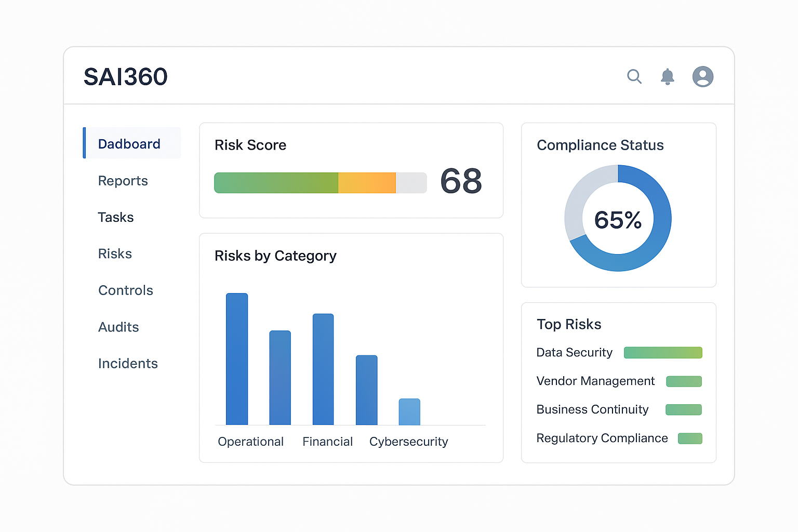Open the Controls section
This screenshot has width=798, height=532.
(x=125, y=290)
